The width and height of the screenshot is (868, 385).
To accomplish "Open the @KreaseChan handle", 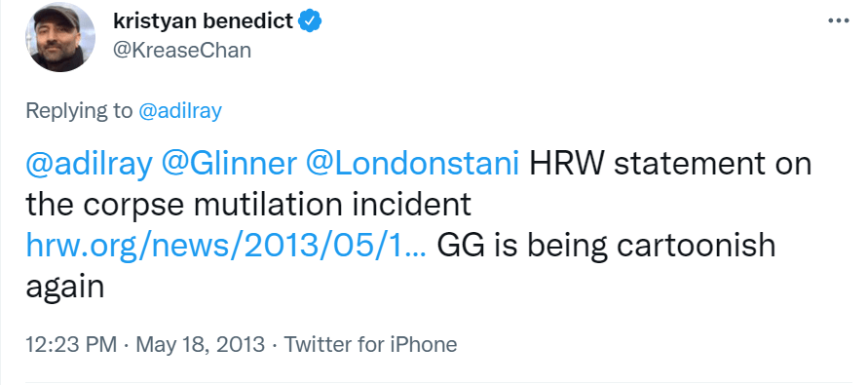I will (x=182, y=51).
